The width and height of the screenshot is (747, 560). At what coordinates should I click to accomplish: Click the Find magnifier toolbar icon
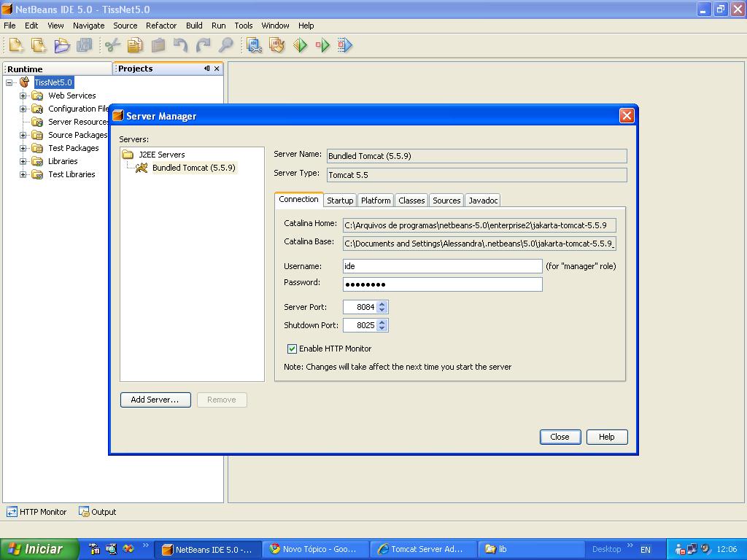click(226, 45)
